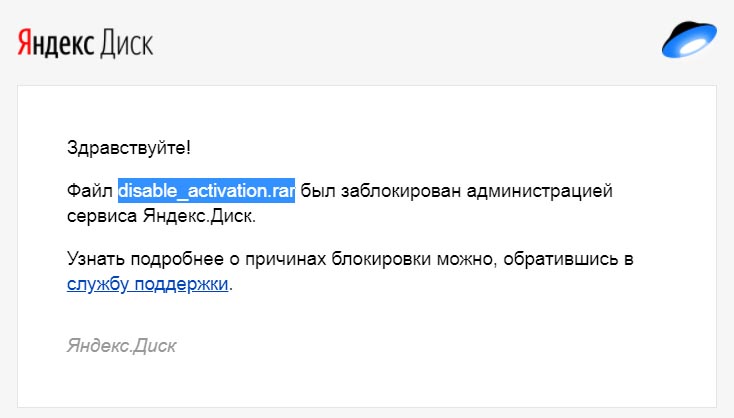The width and height of the screenshot is (734, 418).
Task: Click the word Диск in header logo
Action: pos(126,44)
